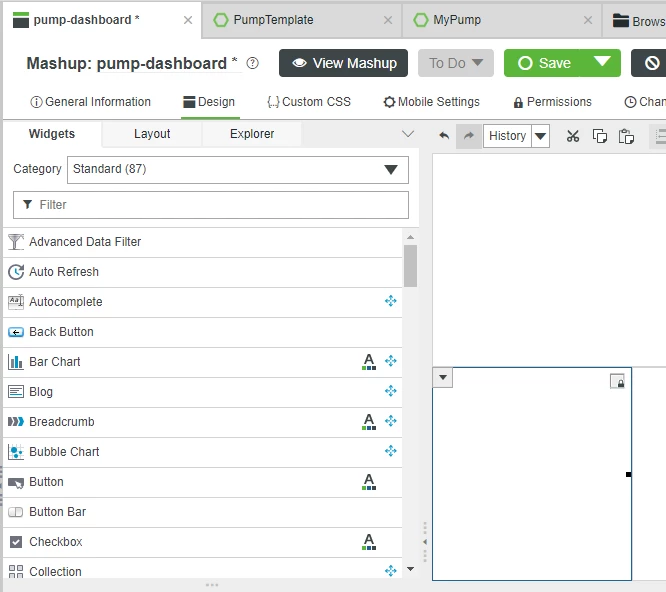This screenshot has width=666, height=592.
Task: Click the undo arrow icon
Action: (x=444, y=136)
